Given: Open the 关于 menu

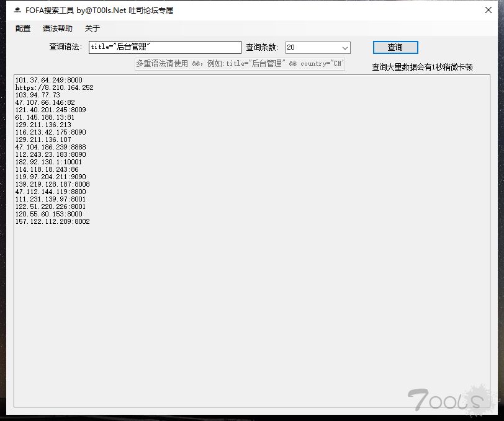Looking at the screenshot, I should tap(92, 29).
